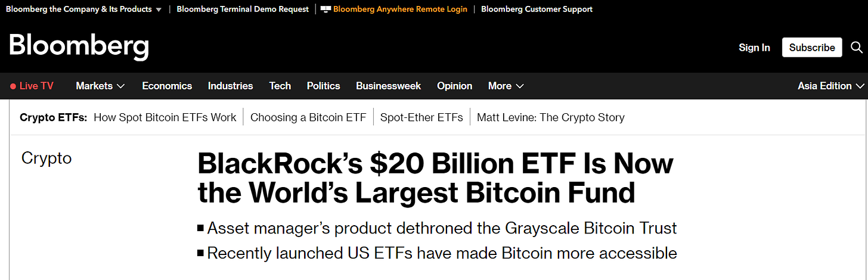Image resolution: width=868 pixels, height=280 pixels.
Task: Click the red Live TV dot icon
Action: point(13,86)
